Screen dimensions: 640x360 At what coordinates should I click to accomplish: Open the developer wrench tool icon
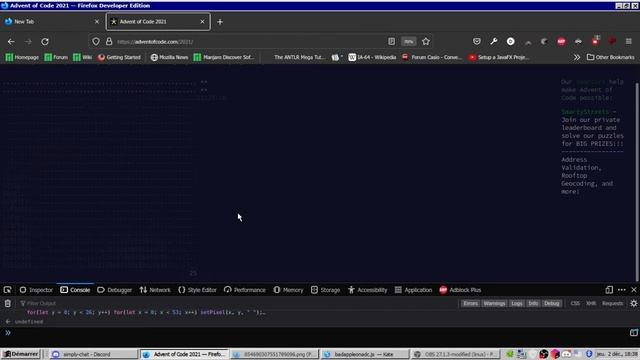click(x=494, y=42)
